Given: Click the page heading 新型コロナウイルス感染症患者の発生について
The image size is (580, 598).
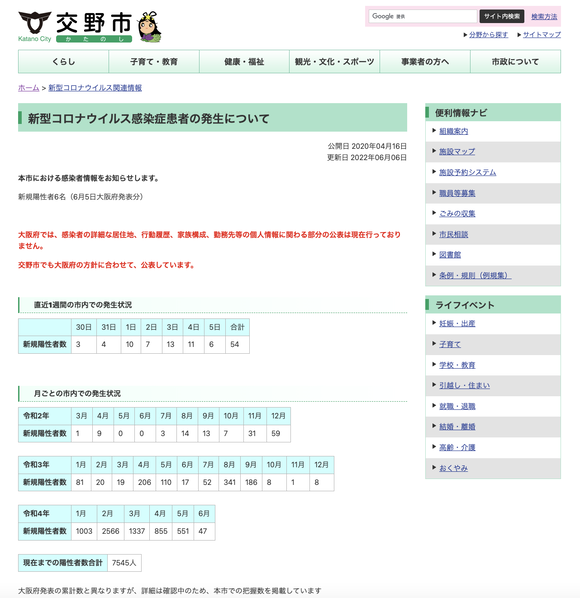Looking at the screenshot, I should (148, 118).
